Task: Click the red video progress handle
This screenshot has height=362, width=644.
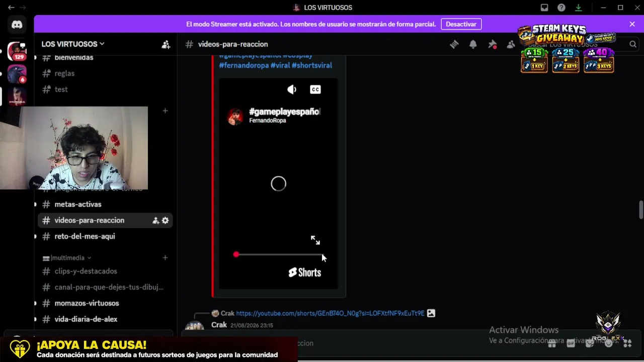Action: tap(236, 254)
